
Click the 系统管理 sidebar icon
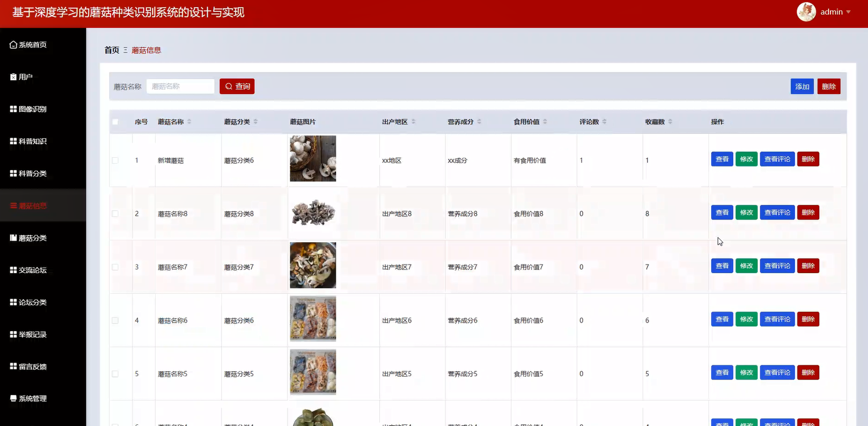click(x=14, y=398)
